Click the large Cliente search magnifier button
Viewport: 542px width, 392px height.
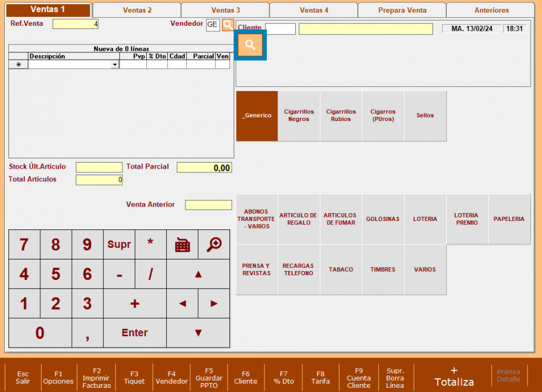click(x=250, y=45)
